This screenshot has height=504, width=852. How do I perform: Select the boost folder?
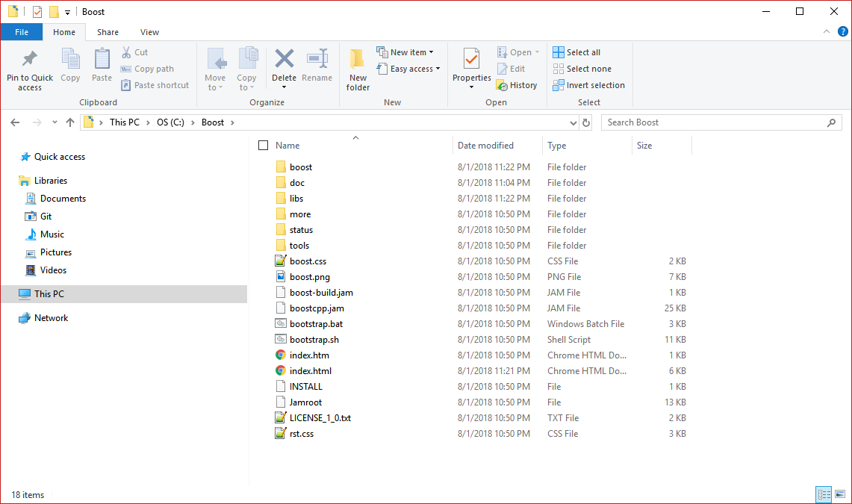pyautogui.click(x=301, y=167)
